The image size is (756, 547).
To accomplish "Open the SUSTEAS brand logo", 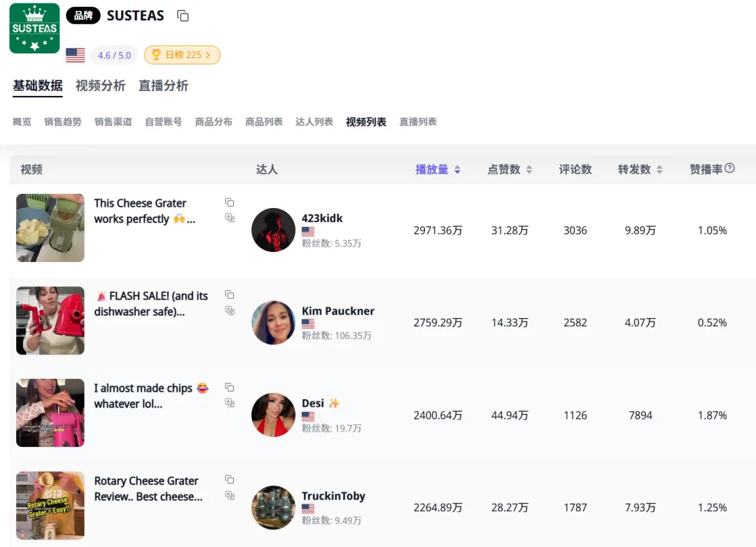I will 35,28.
